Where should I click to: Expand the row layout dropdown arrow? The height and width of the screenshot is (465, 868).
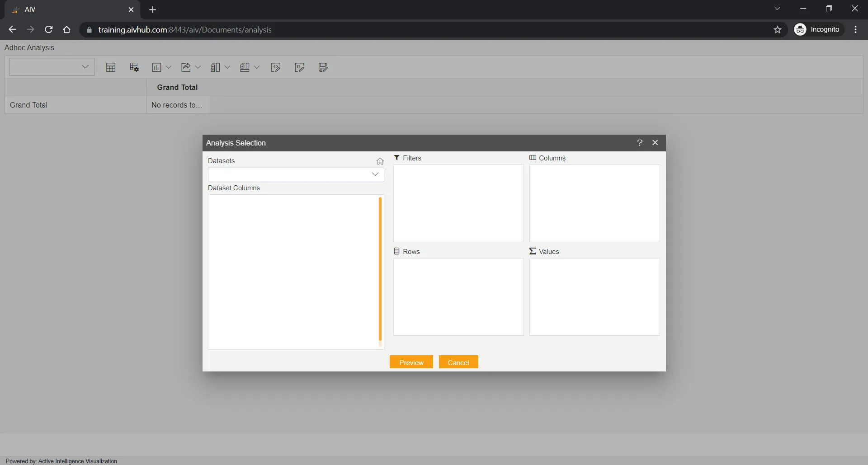(x=257, y=67)
